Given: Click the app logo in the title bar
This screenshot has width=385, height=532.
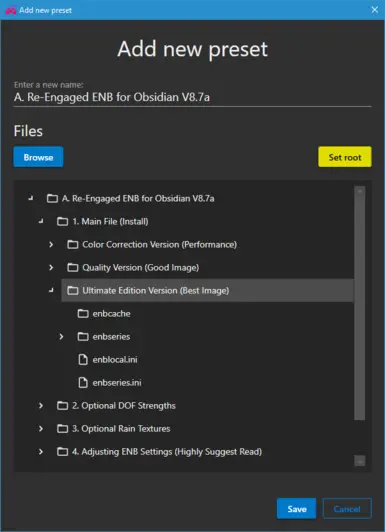Looking at the screenshot, I should pos(11,10).
